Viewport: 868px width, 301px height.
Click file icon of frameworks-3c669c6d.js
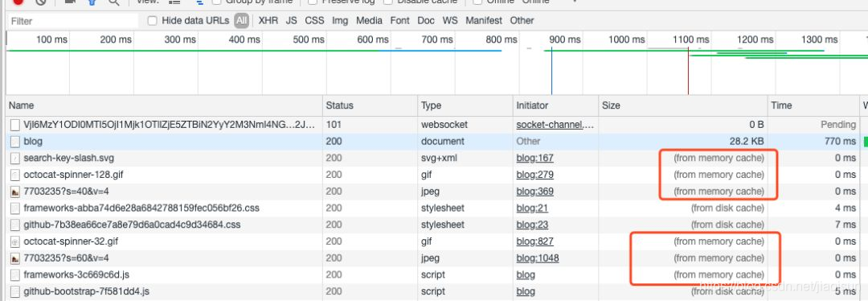click(x=15, y=275)
